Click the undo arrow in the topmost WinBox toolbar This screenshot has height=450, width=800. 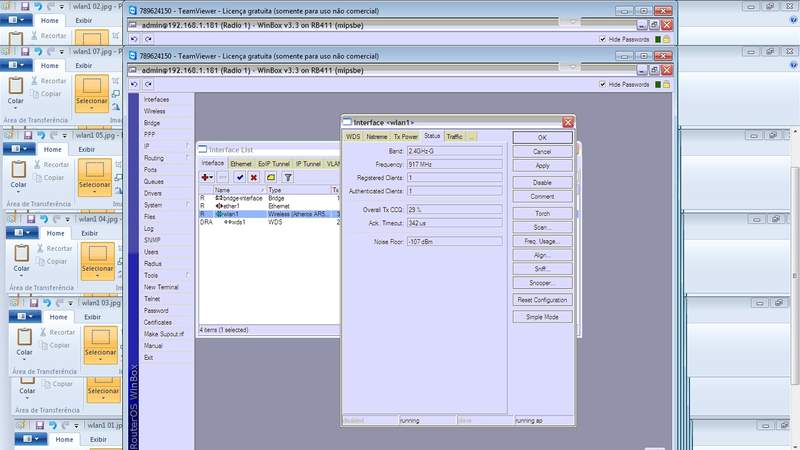point(134,39)
